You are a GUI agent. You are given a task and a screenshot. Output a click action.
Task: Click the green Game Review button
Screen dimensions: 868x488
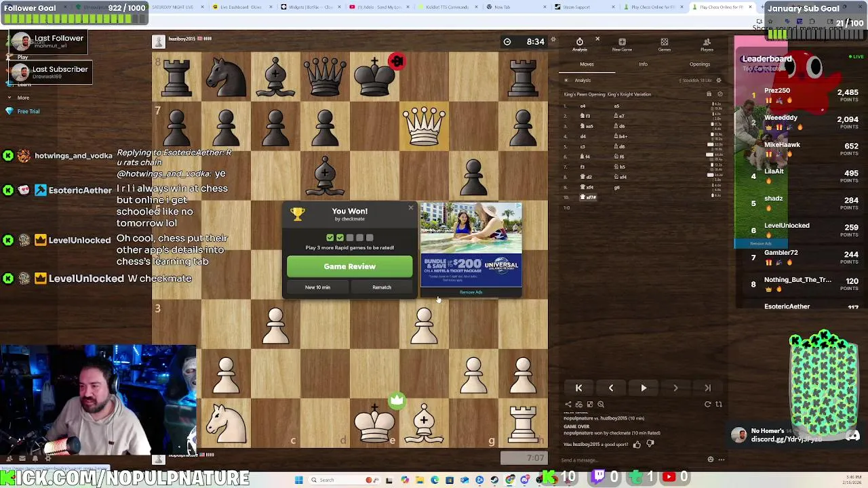click(349, 266)
